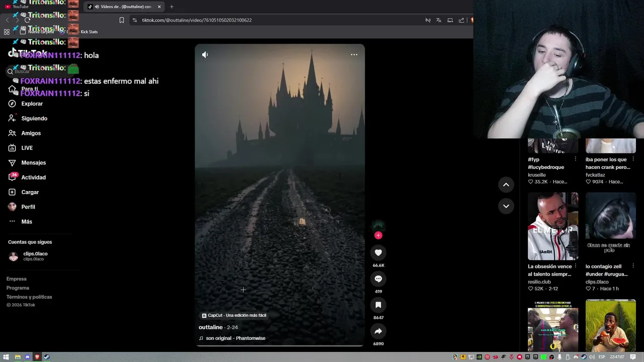Open Términos y políticas footer link
The width and height of the screenshot is (644, 362).
[x=29, y=297]
